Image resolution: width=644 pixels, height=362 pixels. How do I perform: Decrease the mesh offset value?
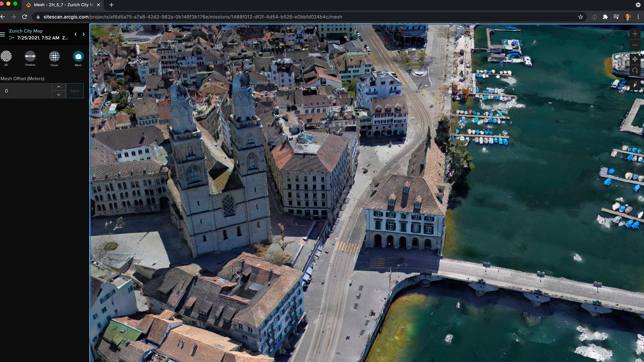click(59, 95)
